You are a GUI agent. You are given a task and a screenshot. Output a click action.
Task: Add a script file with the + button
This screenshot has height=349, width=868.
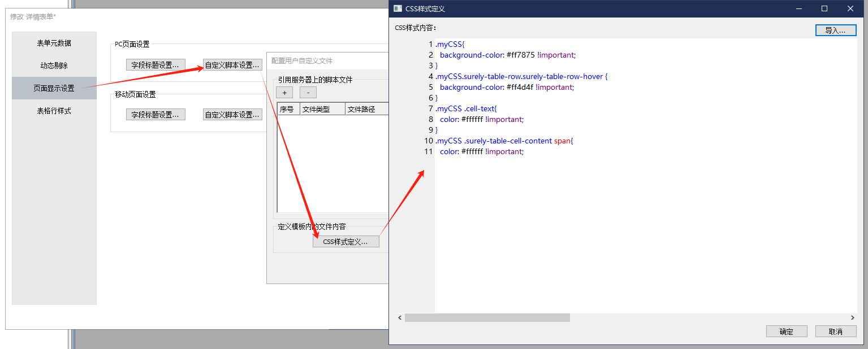(x=284, y=92)
